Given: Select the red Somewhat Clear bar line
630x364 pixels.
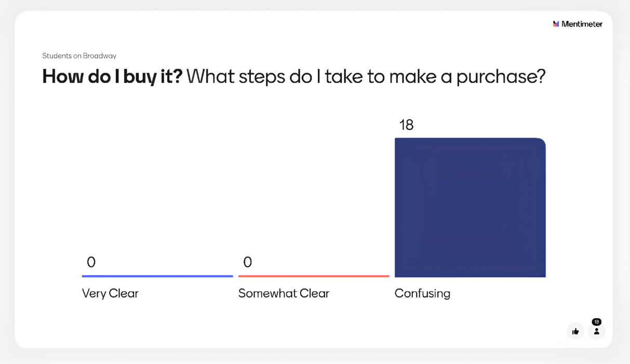Looking at the screenshot, I should tap(314, 276).
